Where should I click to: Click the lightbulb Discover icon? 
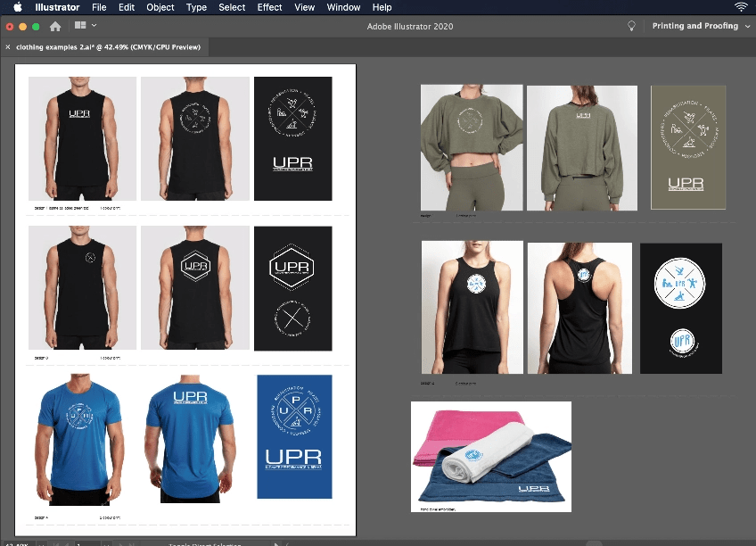click(x=631, y=26)
